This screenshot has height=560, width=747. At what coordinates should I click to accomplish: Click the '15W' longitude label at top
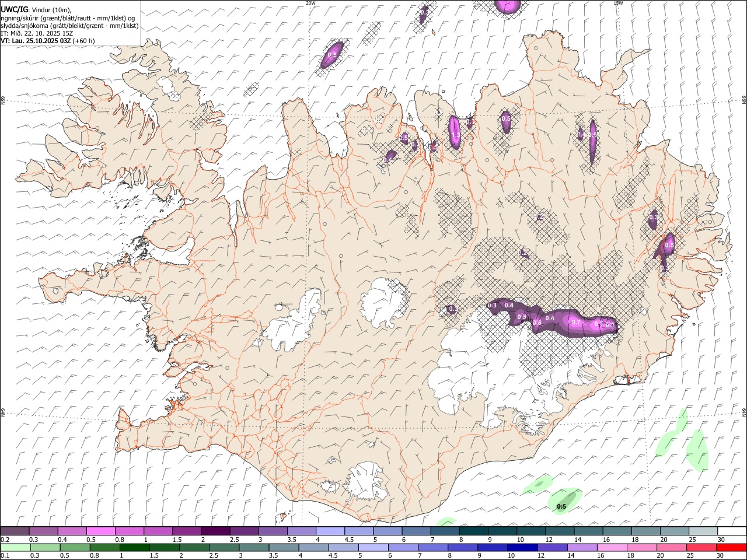(x=618, y=3)
